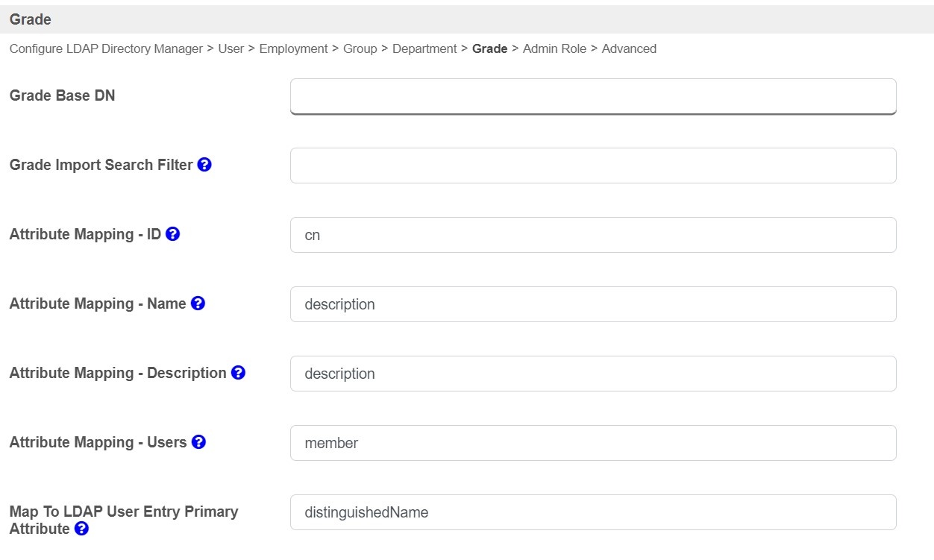This screenshot has height=560, width=934.
Task: Show help for Attribute Mapping - Description
Action: pyautogui.click(x=238, y=373)
